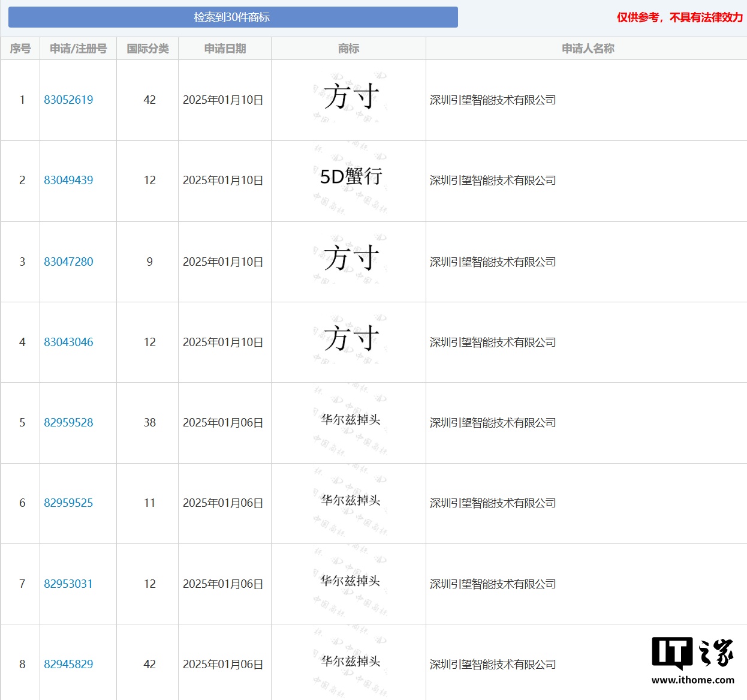Open application number 83043046
Image resolution: width=747 pixels, height=700 pixels.
[68, 343]
